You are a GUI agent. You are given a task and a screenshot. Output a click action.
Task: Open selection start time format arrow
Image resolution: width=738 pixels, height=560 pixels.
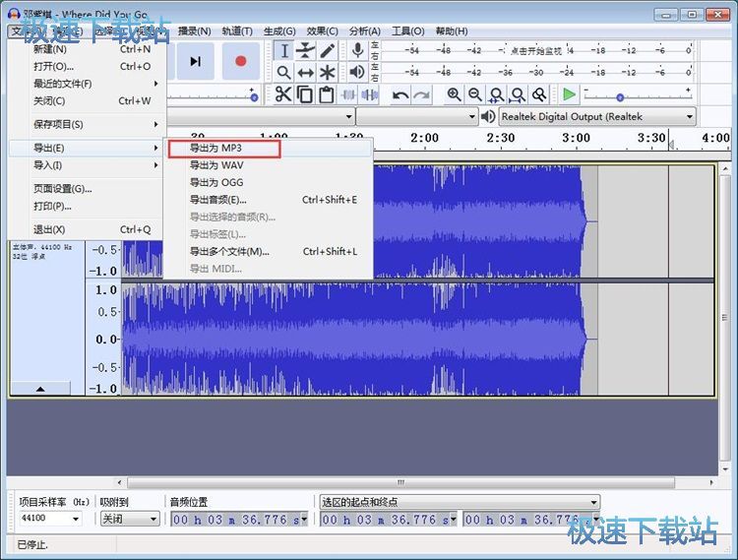[454, 520]
